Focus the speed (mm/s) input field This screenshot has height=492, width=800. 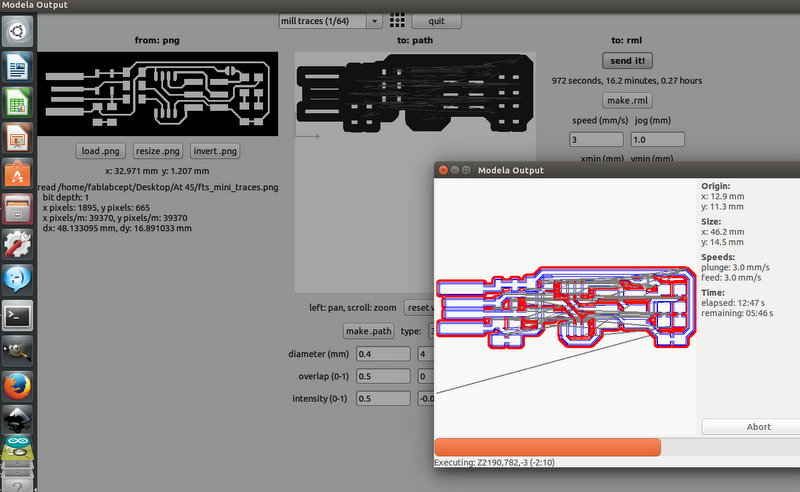[x=596, y=139]
